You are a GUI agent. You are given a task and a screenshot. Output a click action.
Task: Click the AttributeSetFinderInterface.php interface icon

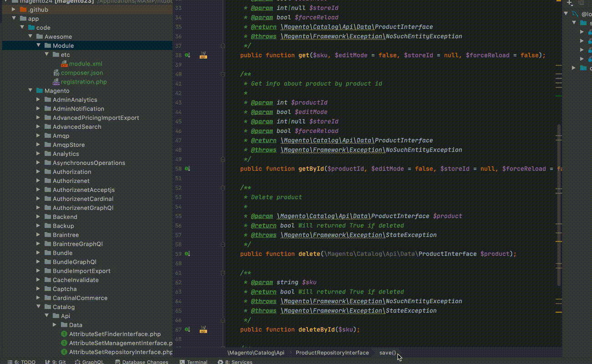click(64, 334)
